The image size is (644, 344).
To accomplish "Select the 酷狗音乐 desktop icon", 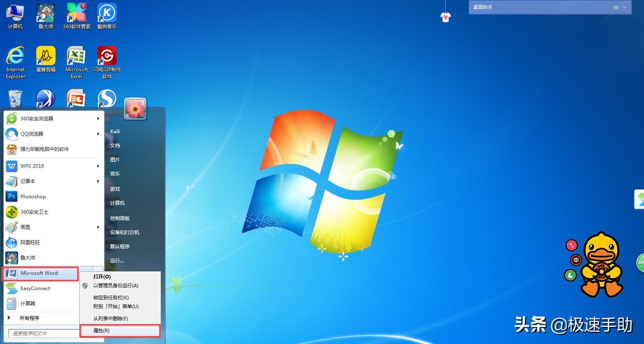I will 107,16.
